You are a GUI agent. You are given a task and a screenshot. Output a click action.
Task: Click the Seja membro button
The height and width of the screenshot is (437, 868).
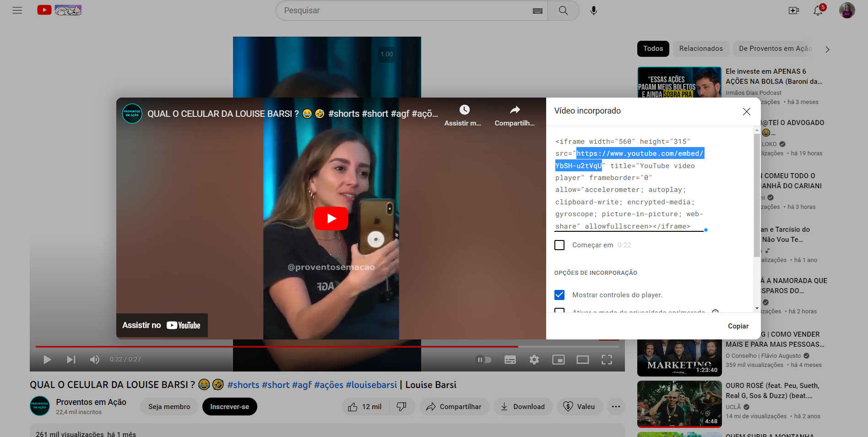[x=169, y=407]
